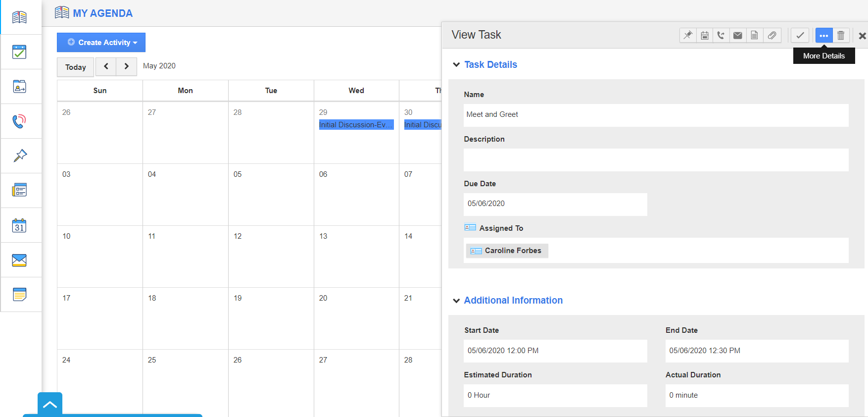This screenshot has height=417, width=868.
Task: Go to the previous month
Action: coord(106,66)
